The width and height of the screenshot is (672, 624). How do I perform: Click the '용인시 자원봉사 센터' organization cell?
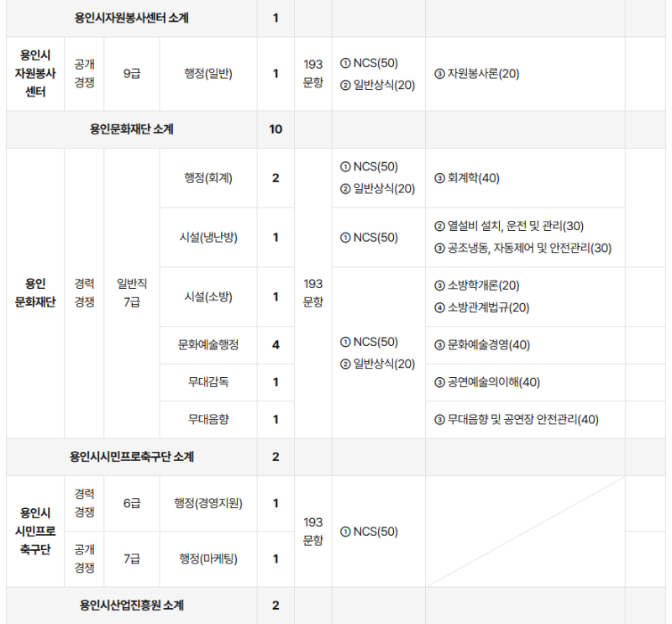[35, 74]
